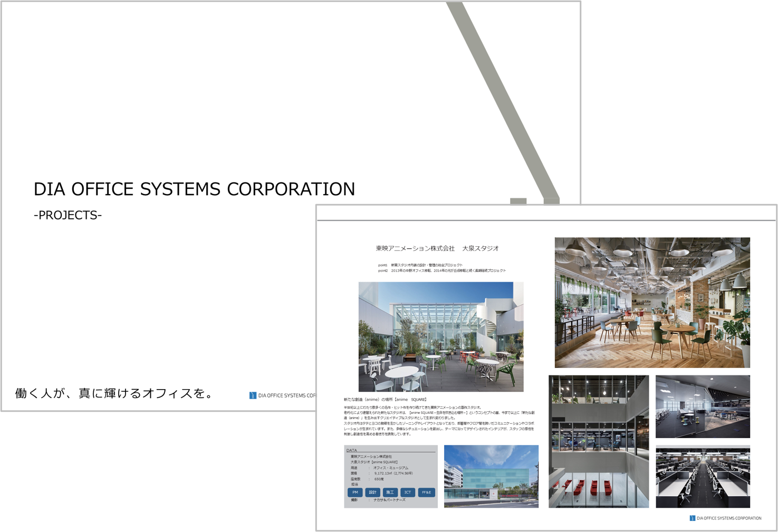Click the 座席数 650席 row
Screen dimensions: 778x532
tap(368, 479)
